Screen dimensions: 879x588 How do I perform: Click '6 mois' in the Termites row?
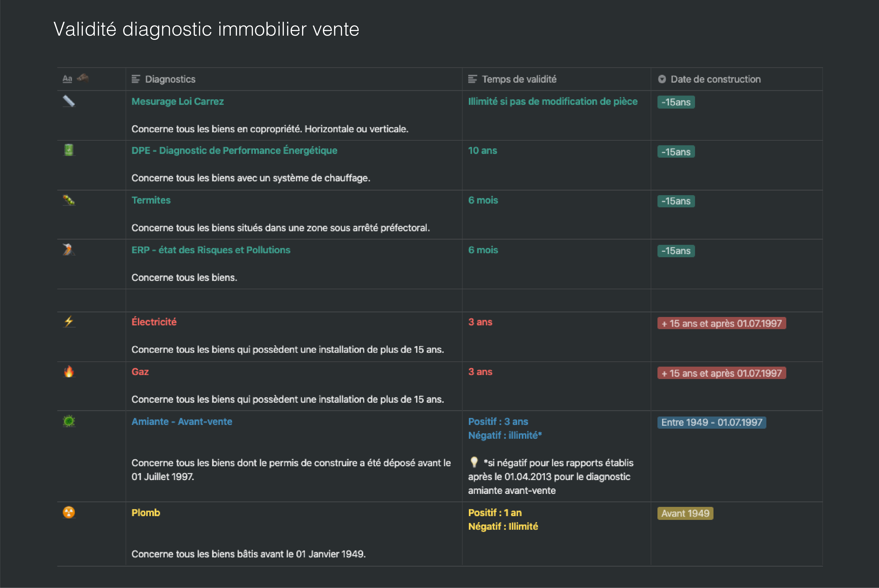coord(483,200)
